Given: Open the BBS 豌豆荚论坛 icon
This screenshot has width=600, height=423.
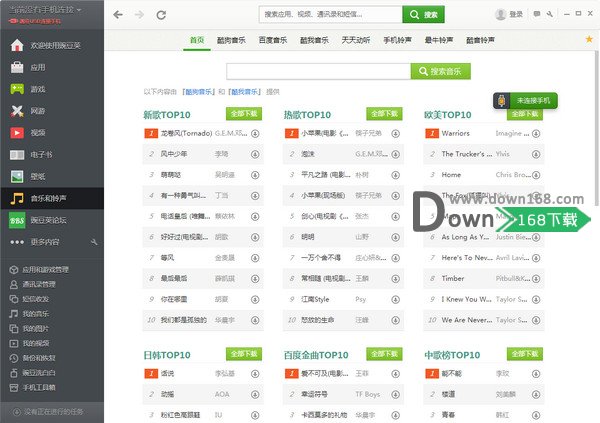Looking at the screenshot, I should click(17, 220).
